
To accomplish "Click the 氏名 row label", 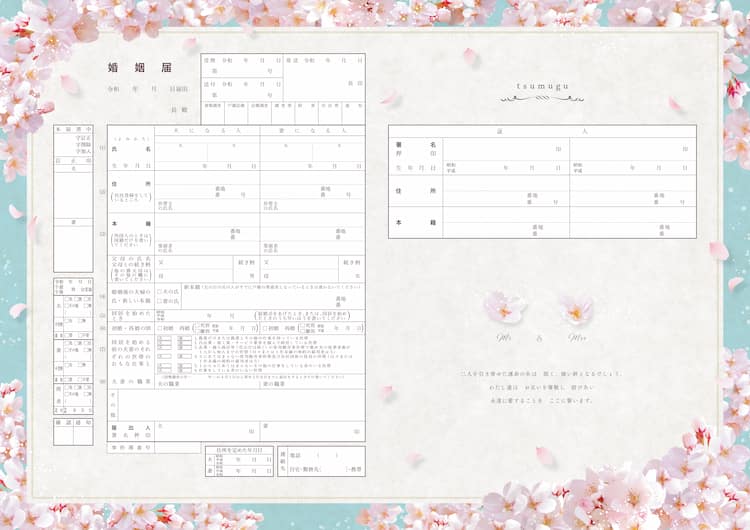I will pos(131,149).
